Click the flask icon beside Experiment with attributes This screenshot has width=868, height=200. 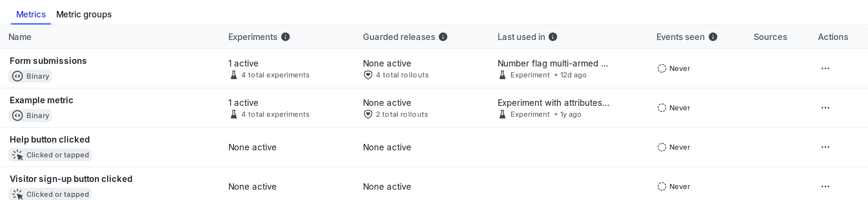click(502, 114)
